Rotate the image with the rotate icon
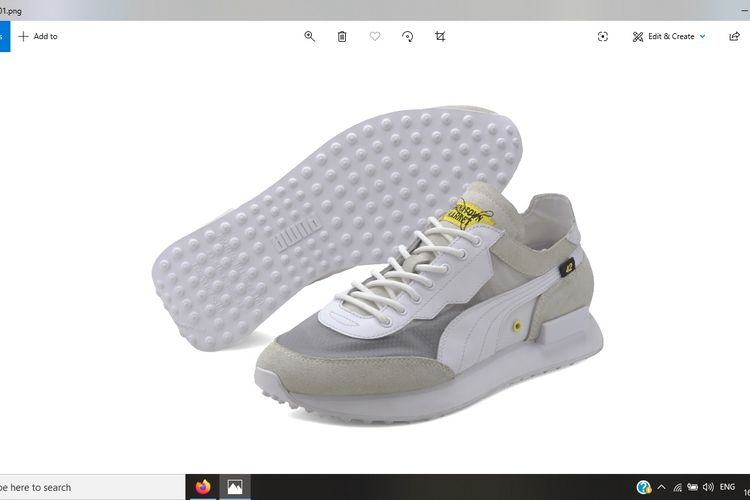The width and height of the screenshot is (750, 500). pyautogui.click(x=408, y=36)
